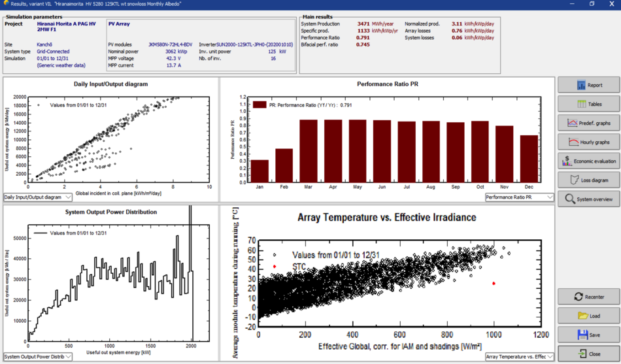Viewport: 621px width, 364px height.
Task: Click the JKM580N-72HL4-BDV PV module name
Action: tap(170, 44)
